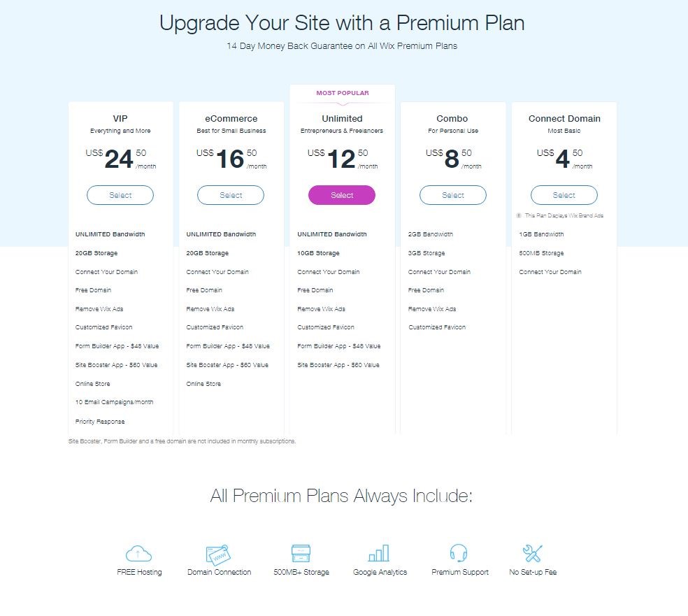Click the No Set-up Fee tools icon
Image resolution: width=688 pixels, height=616 pixels.
point(533,554)
